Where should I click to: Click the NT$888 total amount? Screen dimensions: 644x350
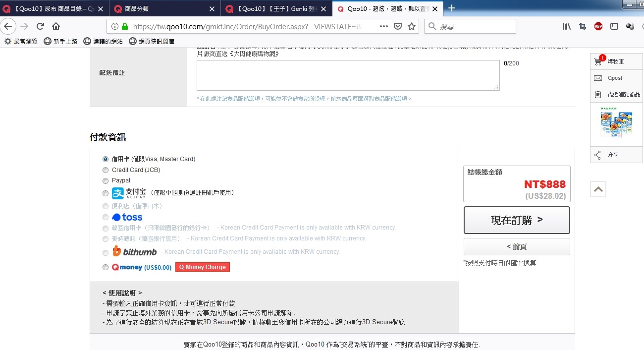545,184
